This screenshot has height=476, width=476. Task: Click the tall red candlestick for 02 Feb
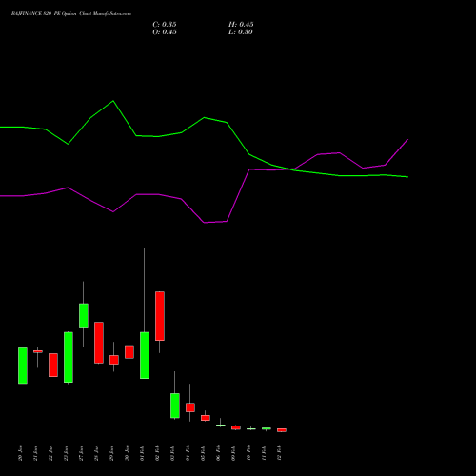tap(160, 316)
